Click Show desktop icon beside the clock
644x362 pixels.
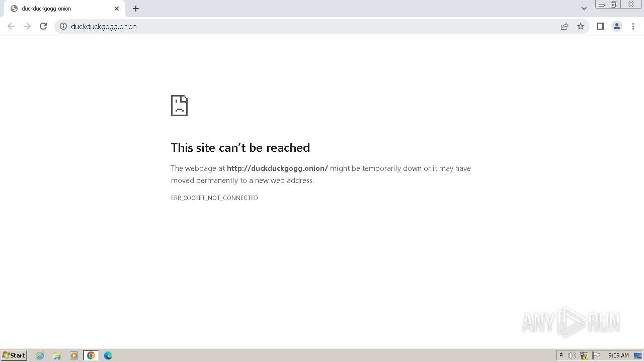point(638,355)
